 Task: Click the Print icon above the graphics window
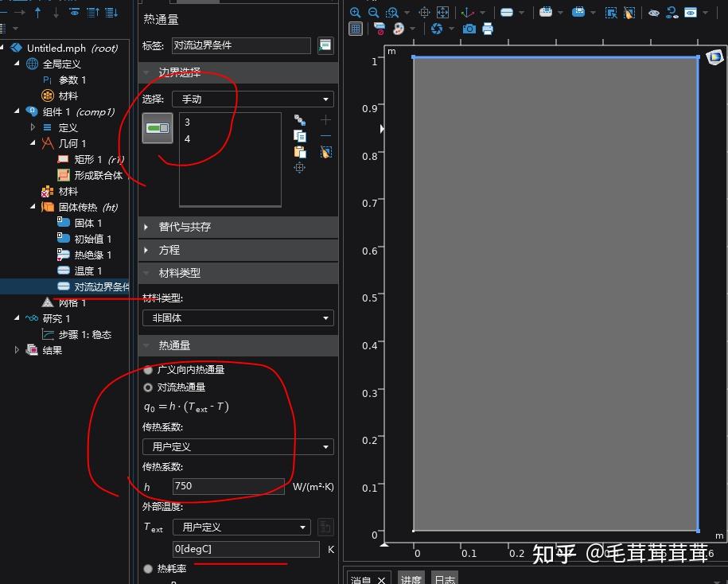click(x=487, y=29)
